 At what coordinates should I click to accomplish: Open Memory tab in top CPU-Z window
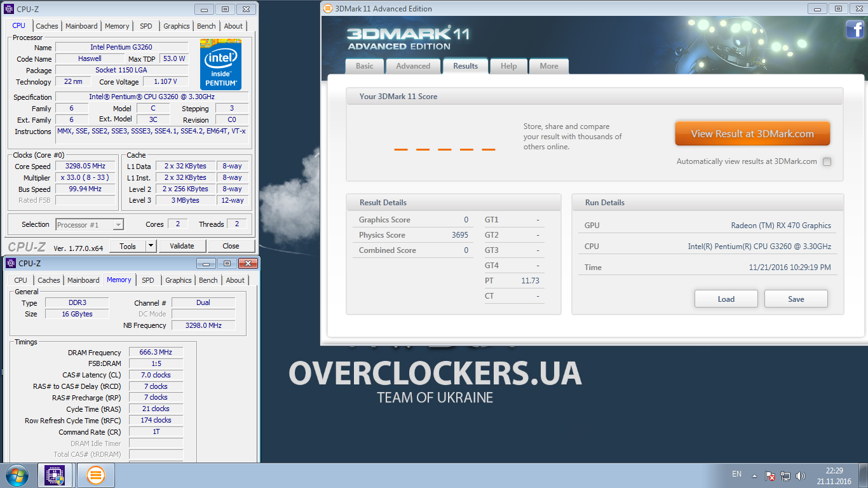click(x=117, y=26)
